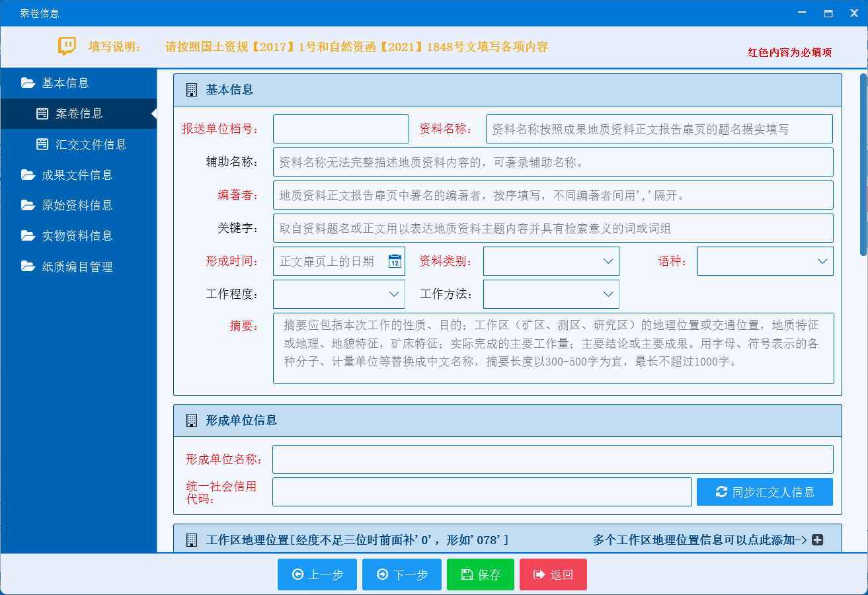868x595 pixels.
Task: Click the folder icon beside 成果文件信息
Action: coord(28,175)
